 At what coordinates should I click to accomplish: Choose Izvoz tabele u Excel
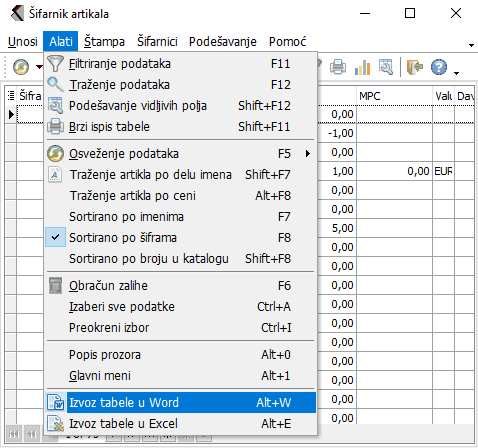[180, 423]
